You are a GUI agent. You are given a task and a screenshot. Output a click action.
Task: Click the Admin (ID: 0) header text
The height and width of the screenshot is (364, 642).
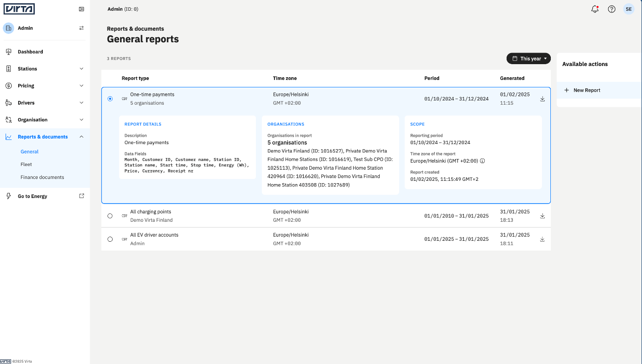tap(123, 9)
